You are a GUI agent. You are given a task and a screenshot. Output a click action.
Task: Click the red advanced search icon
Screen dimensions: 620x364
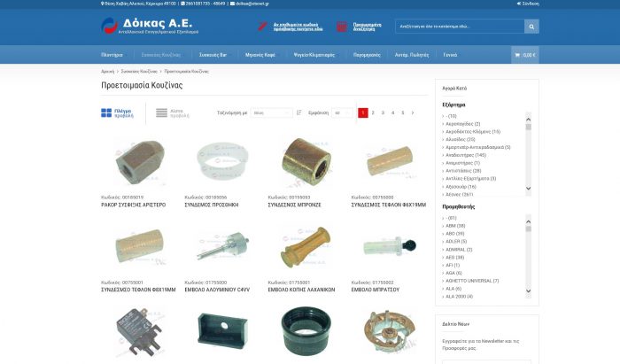342,27
